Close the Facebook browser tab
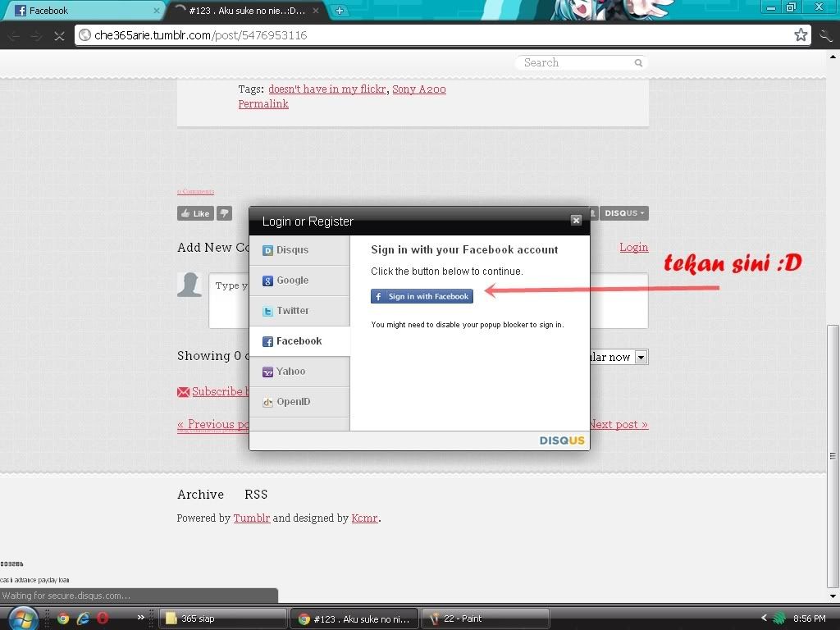This screenshot has width=840, height=630. point(157,10)
